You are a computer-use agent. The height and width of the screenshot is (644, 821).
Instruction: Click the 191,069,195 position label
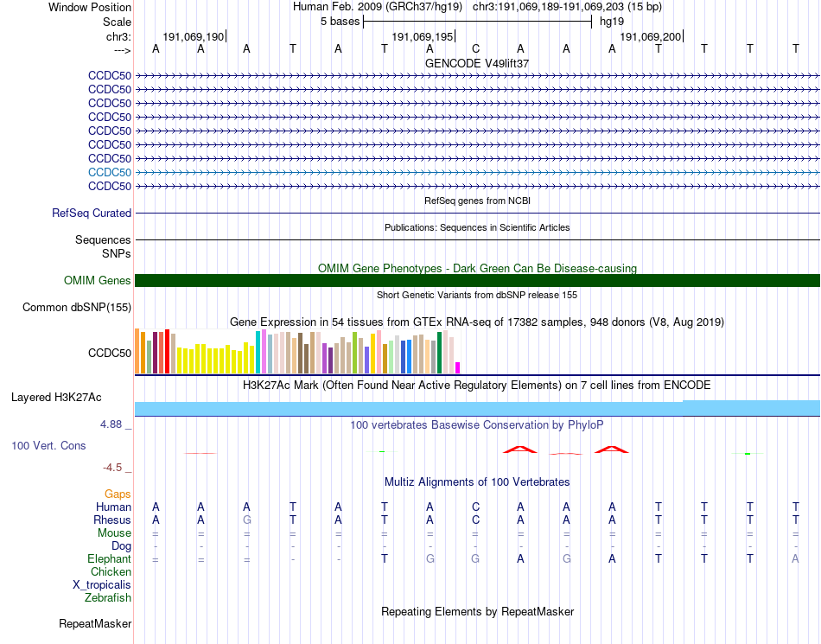[422, 36]
